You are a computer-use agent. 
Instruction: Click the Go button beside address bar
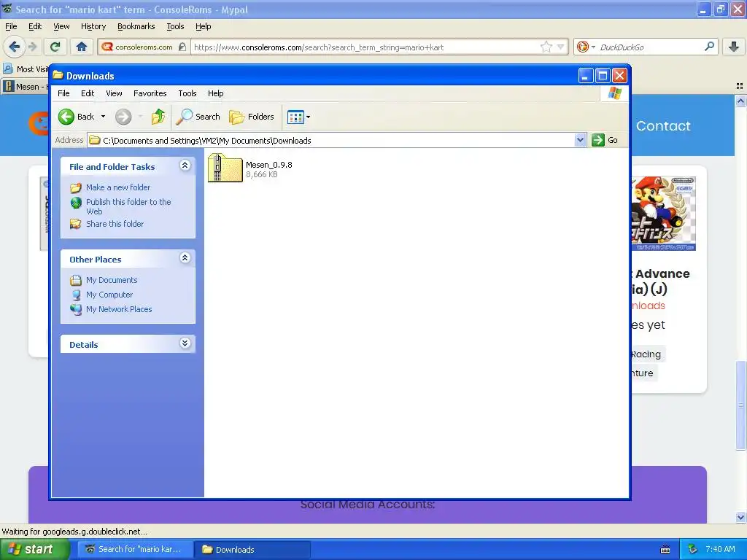click(x=605, y=140)
